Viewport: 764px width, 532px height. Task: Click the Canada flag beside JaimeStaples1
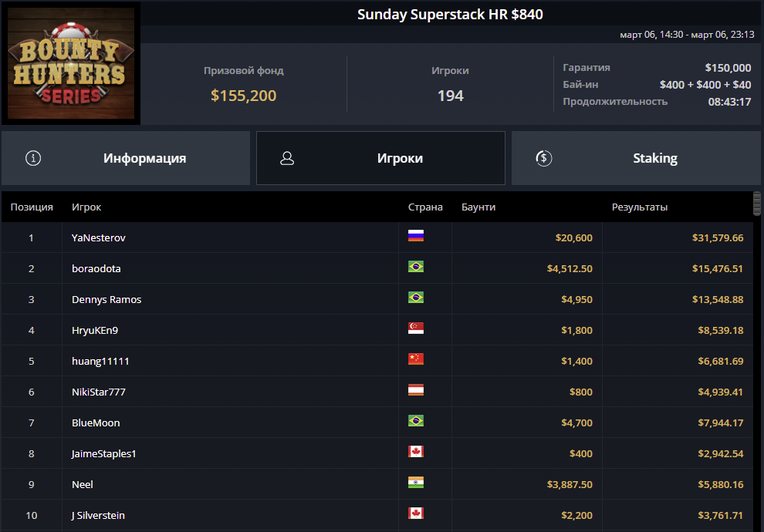(x=416, y=452)
